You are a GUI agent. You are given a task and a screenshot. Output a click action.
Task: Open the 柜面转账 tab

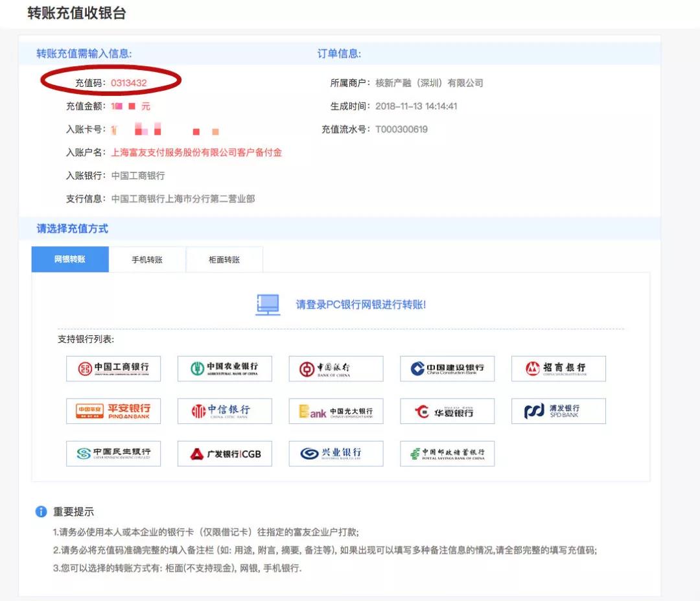pos(224,259)
